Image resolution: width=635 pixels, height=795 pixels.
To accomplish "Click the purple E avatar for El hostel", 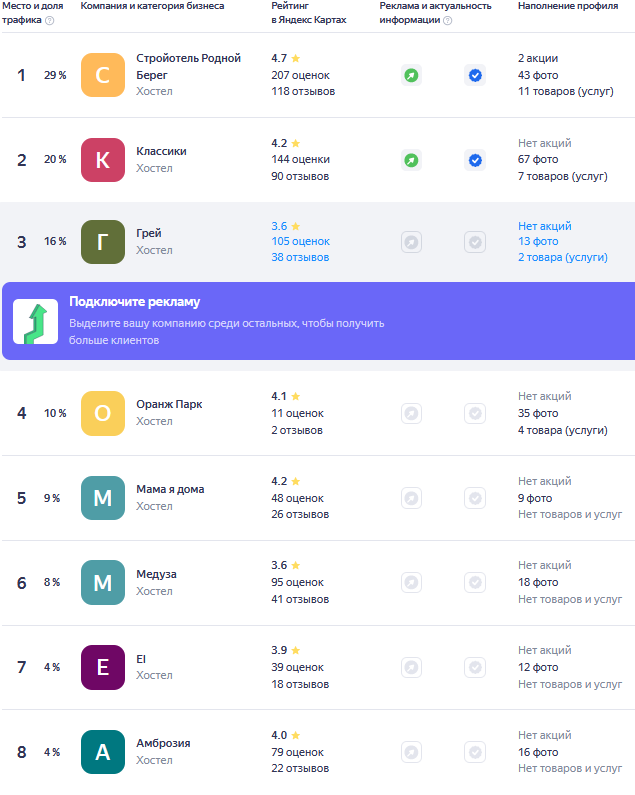I will tap(103, 667).
